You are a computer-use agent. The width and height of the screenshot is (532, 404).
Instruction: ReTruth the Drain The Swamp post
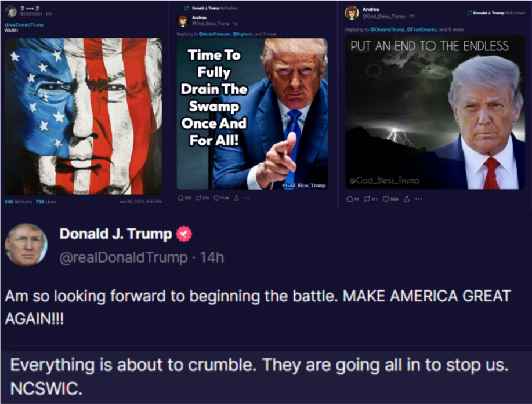tap(199, 198)
